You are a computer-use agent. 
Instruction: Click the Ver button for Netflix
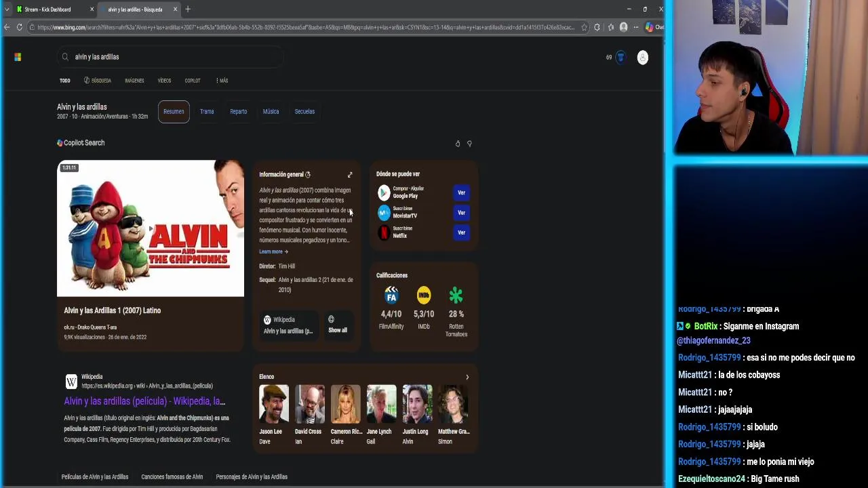click(461, 232)
